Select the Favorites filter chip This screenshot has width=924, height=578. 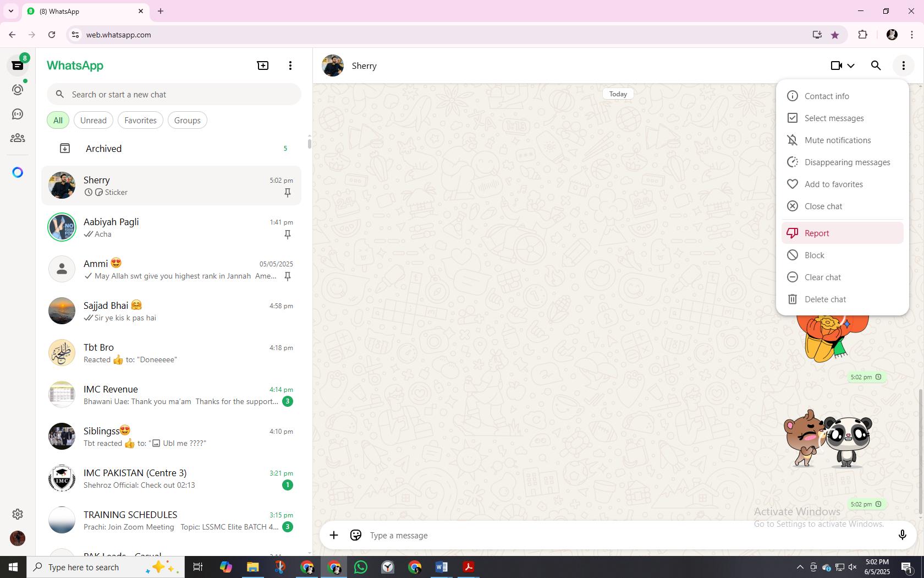pos(140,121)
